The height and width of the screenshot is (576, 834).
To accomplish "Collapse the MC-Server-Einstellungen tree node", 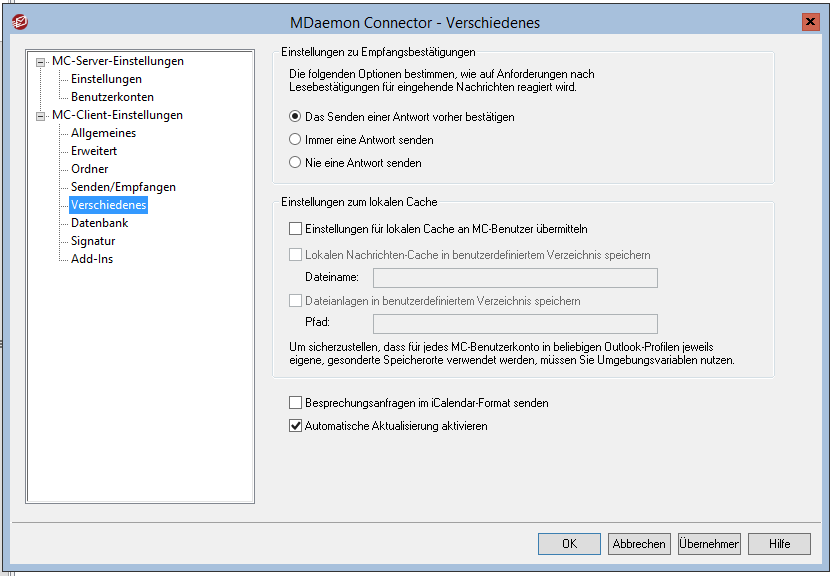I will [x=41, y=61].
